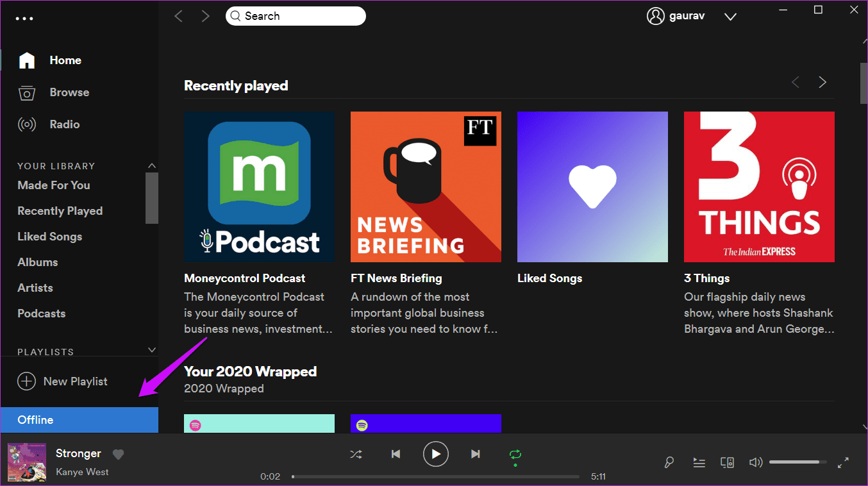This screenshot has height=486, width=868.
Task: Expand the Playlists section chevron
Action: tap(152, 350)
